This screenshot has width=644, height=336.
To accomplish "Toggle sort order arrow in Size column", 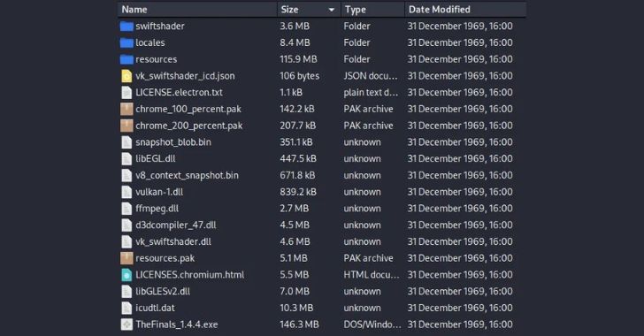I will 332,10.
